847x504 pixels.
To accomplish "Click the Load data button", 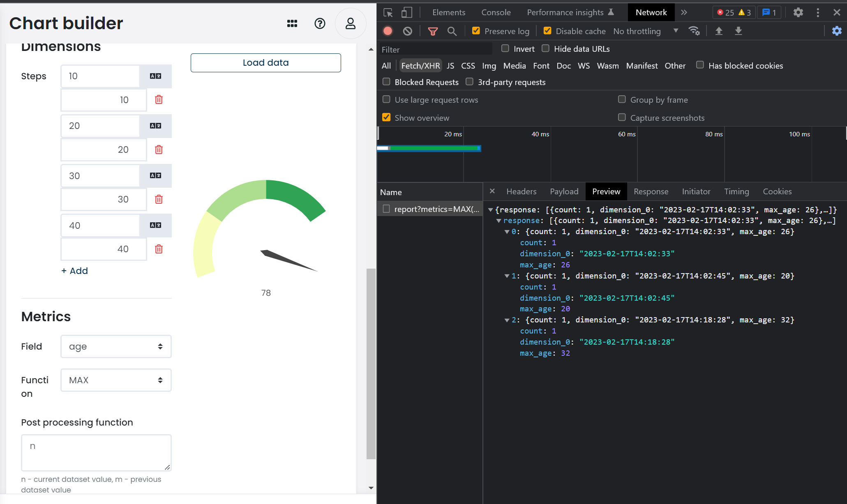I will [x=265, y=63].
